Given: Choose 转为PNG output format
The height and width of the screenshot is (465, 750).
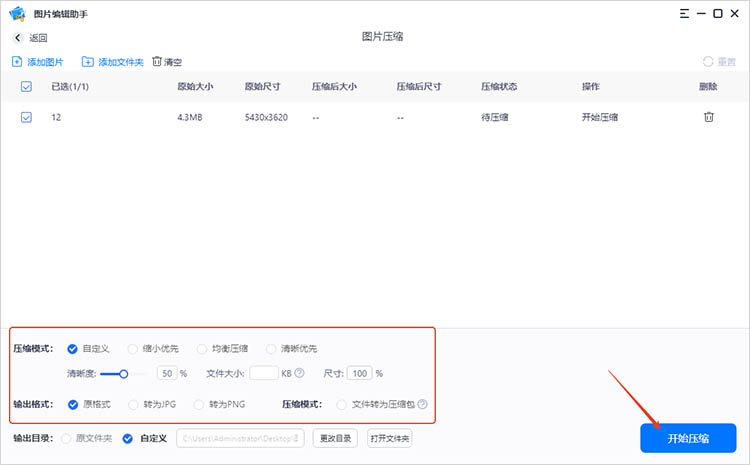Looking at the screenshot, I should pyautogui.click(x=199, y=405).
